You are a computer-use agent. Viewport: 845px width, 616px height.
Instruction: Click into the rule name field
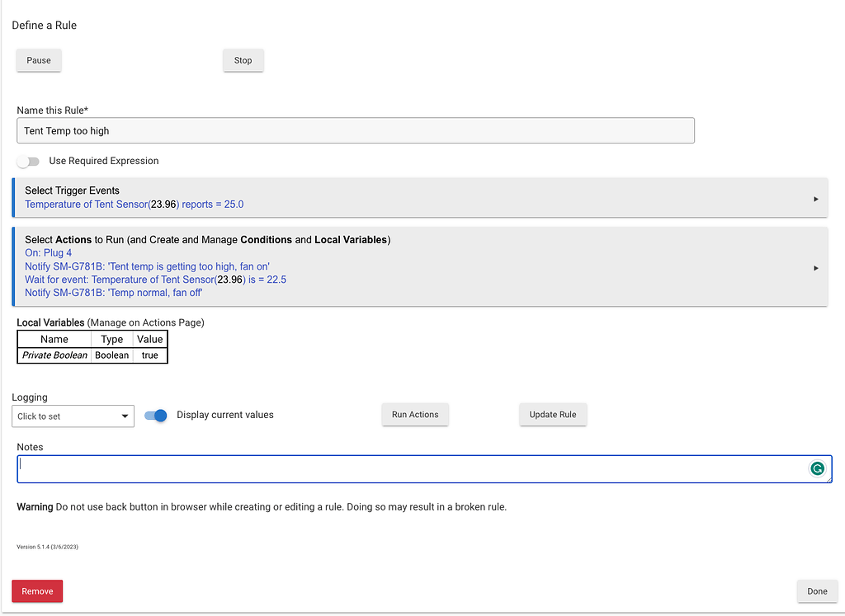pos(355,131)
